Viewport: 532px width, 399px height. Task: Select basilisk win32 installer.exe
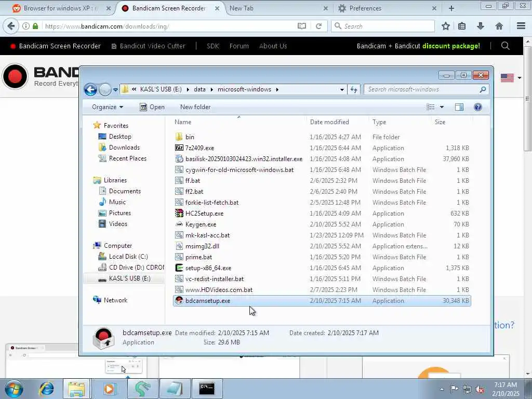[x=322, y=159]
